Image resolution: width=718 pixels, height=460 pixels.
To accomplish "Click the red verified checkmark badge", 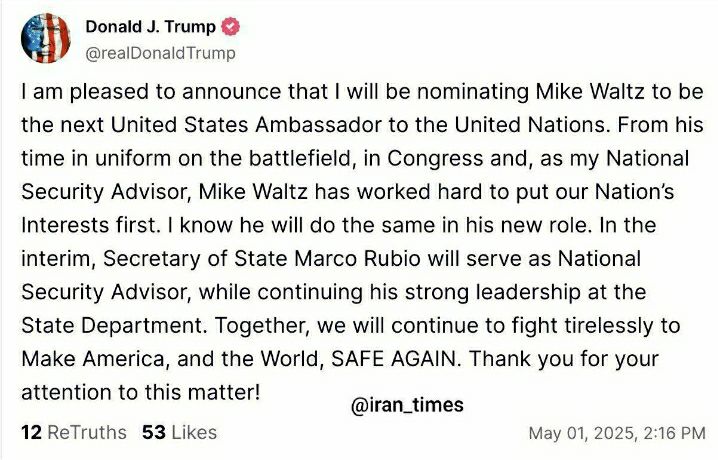I will click(x=231, y=27).
